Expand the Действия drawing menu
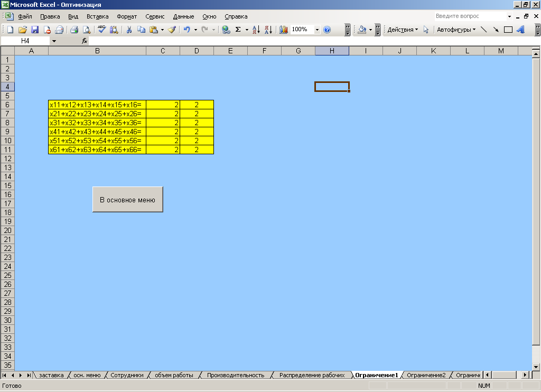The height and width of the screenshot is (392, 541). [403, 30]
